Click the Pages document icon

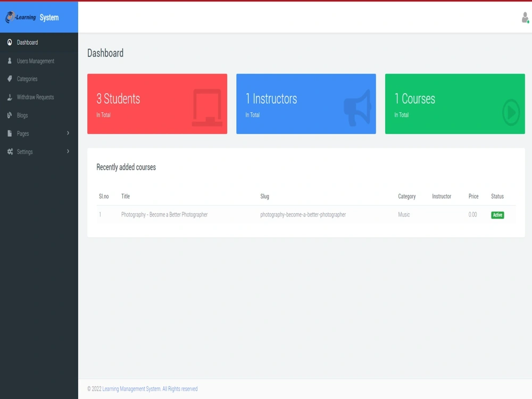pos(9,133)
